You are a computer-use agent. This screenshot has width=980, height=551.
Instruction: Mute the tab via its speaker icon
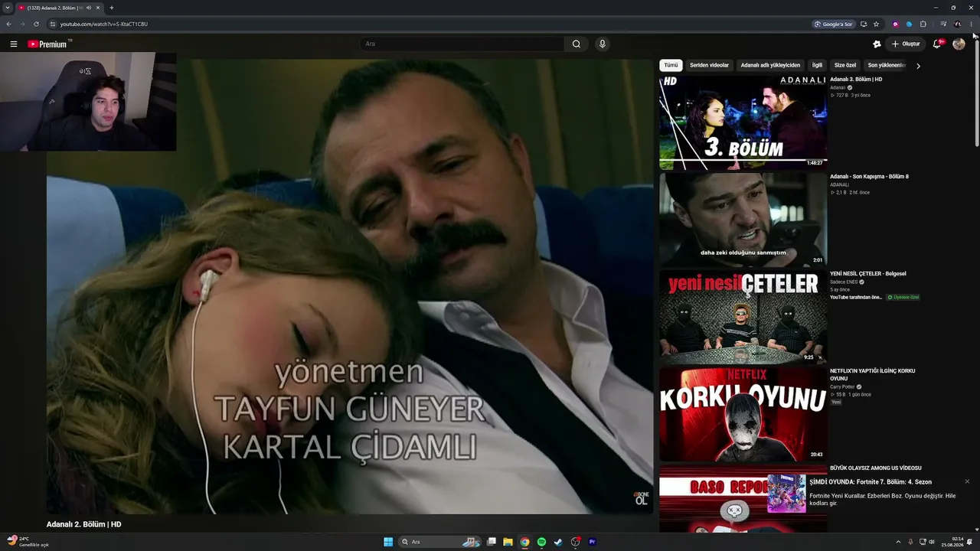89,8
